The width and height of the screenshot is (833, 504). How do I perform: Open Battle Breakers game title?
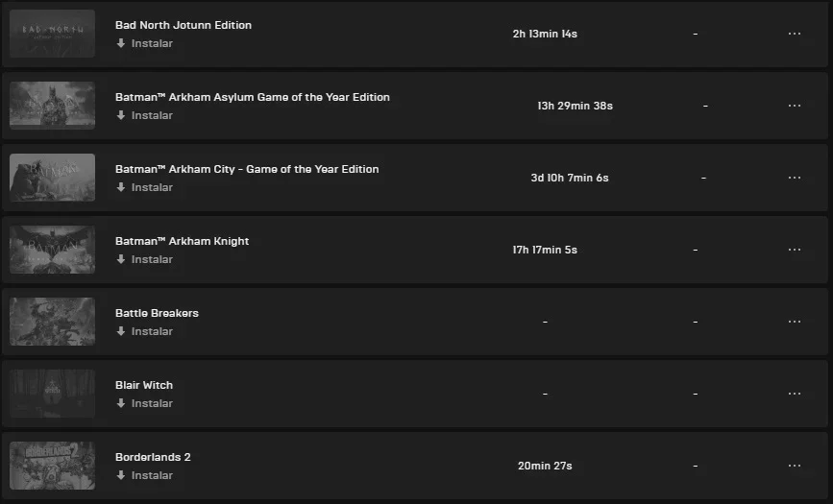click(x=157, y=313)
